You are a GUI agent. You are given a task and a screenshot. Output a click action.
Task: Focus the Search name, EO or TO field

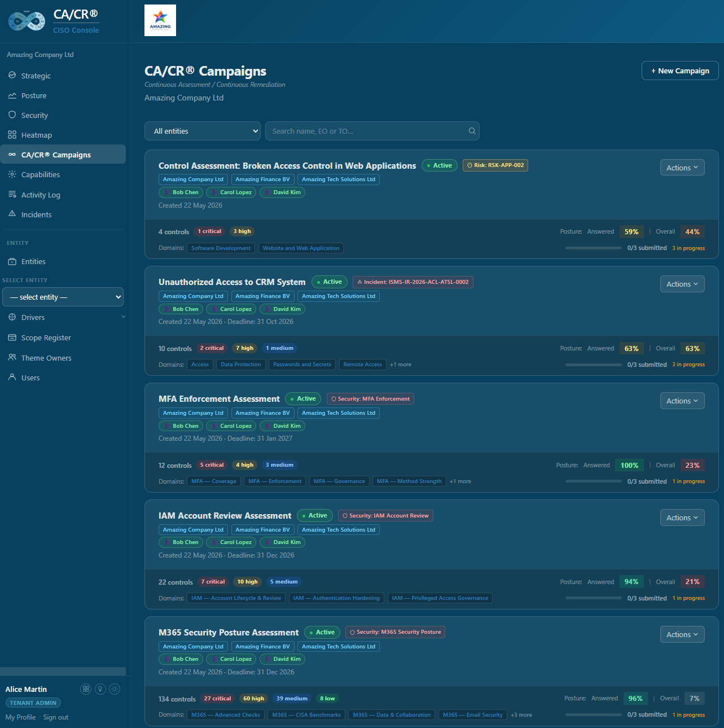(372, 131)
